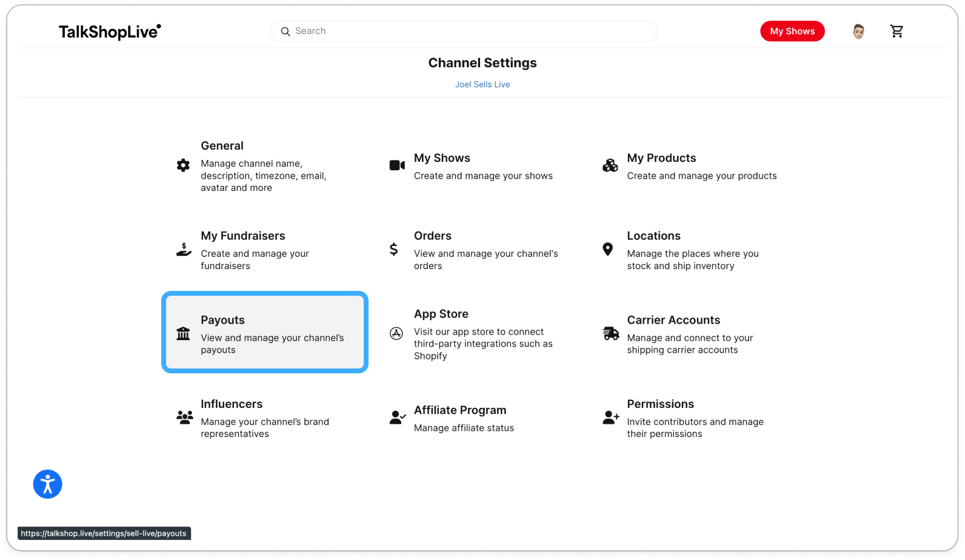
Task: Click the Locations map pin icon
Action: tap(607, 249)
